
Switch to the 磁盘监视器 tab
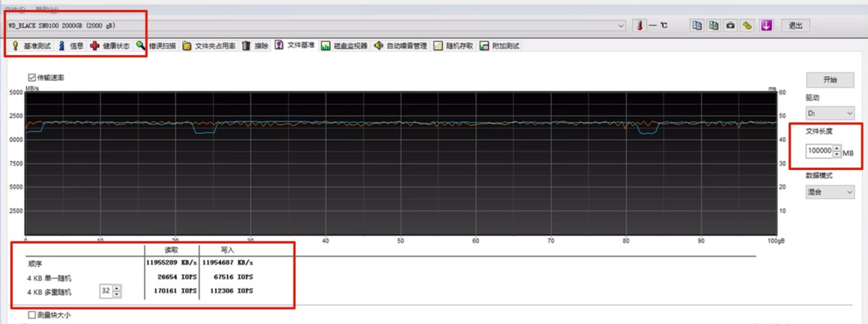pos(344,46)
